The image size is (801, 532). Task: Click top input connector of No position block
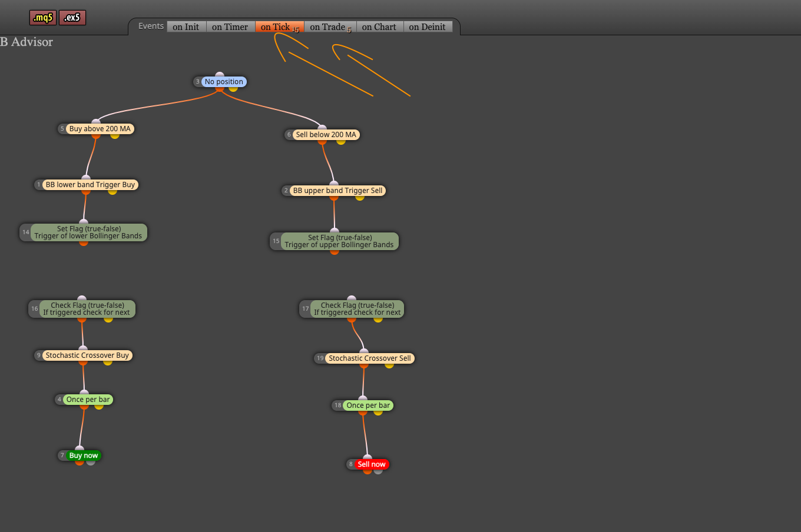click(220, 75)
